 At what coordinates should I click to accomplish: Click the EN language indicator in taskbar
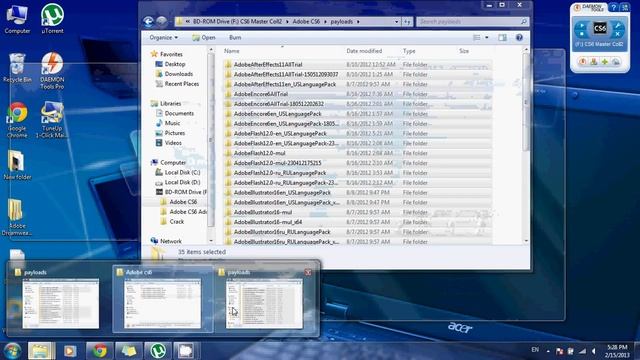point(535,350)
